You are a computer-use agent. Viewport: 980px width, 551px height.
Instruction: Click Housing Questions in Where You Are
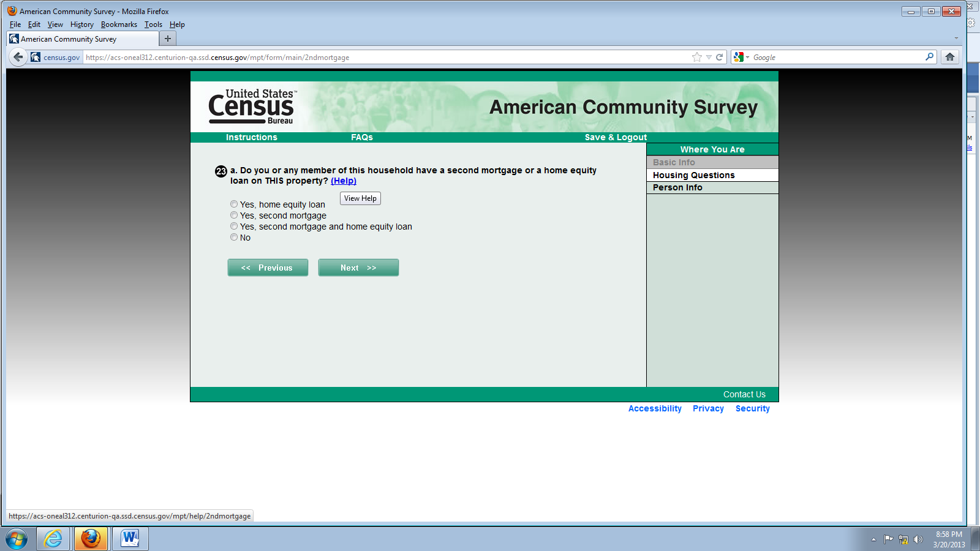pyautogui.click(x=712, y=175)
